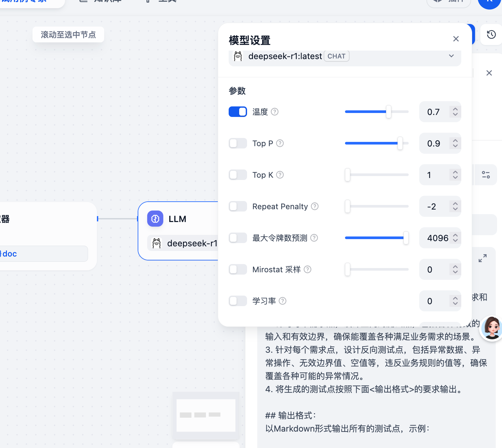Step the Top P value stepper arrows
Viewport: 502px width, 448px height.
[455, 143]
